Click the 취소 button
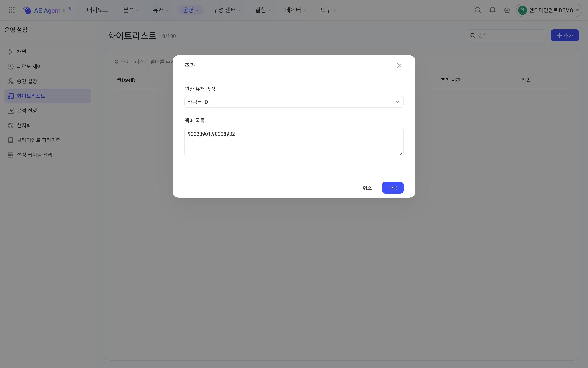Screen dimensions: 588x368 pos(367,188)
